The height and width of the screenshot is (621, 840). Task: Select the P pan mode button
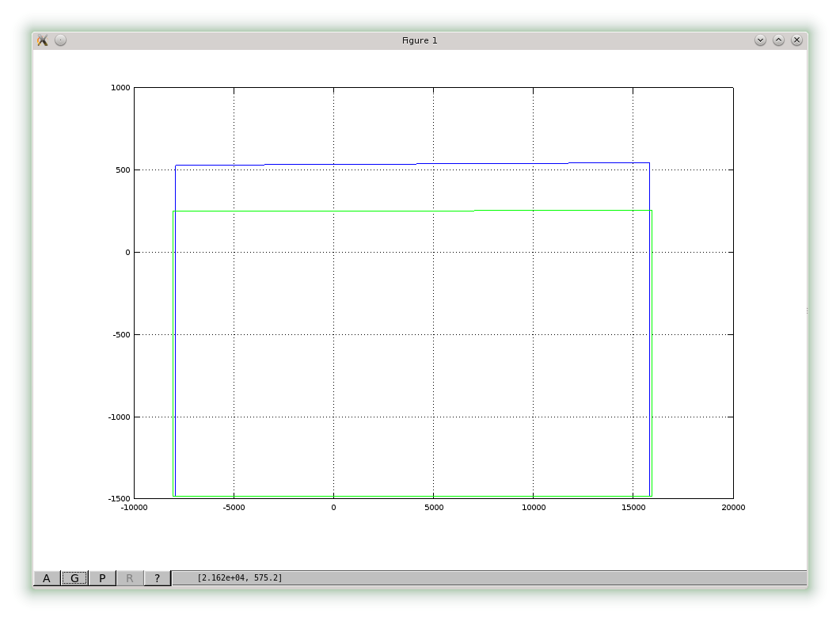pos(102,578)
